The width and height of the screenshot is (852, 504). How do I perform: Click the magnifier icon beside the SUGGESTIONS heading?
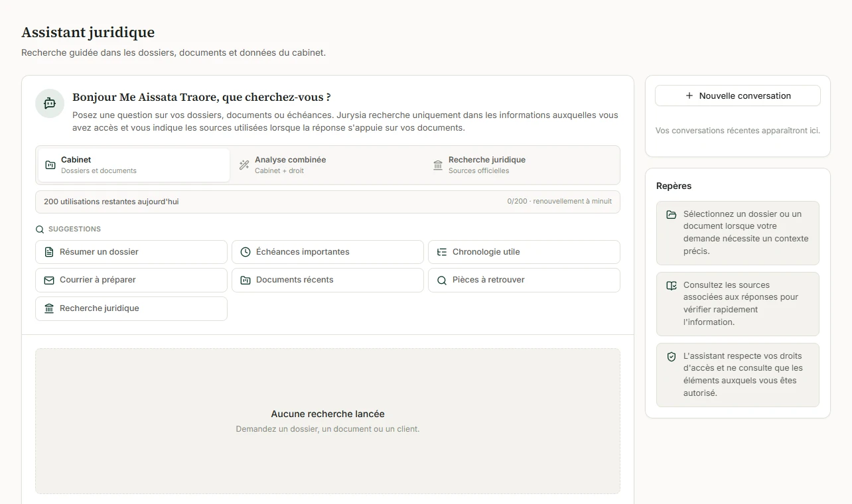[x=40, y=229]
